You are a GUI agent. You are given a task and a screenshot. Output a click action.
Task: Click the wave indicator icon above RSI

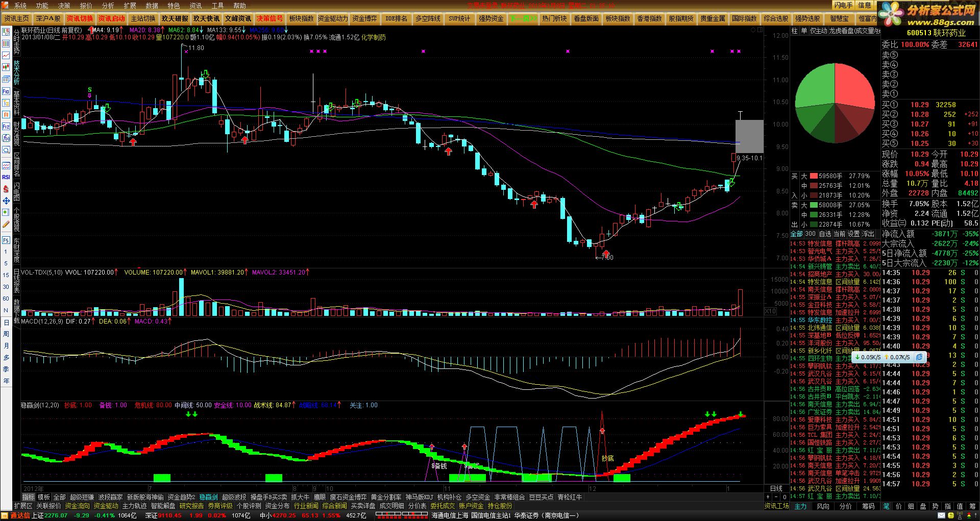point(6,165)
